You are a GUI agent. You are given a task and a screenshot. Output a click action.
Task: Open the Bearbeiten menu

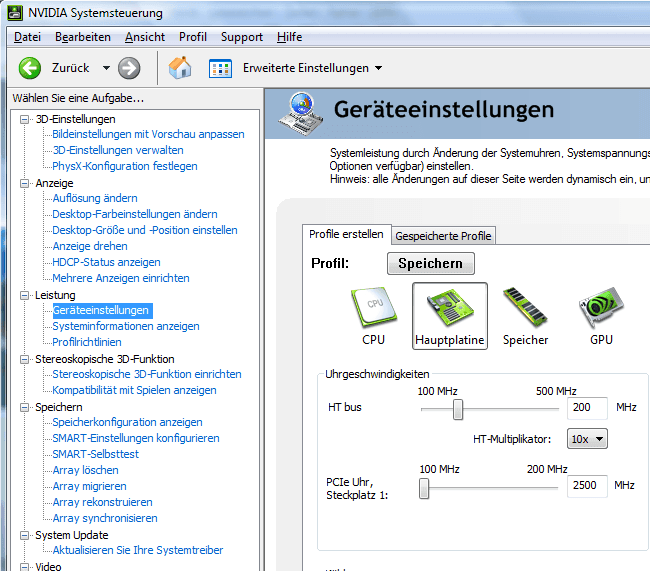click(83, 37)
